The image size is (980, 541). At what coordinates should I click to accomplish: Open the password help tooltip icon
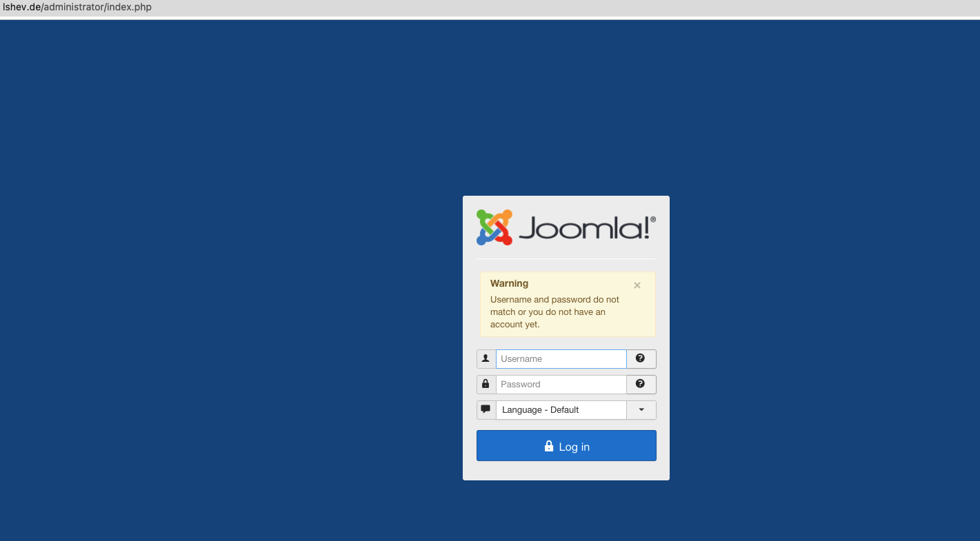point(641,384)
